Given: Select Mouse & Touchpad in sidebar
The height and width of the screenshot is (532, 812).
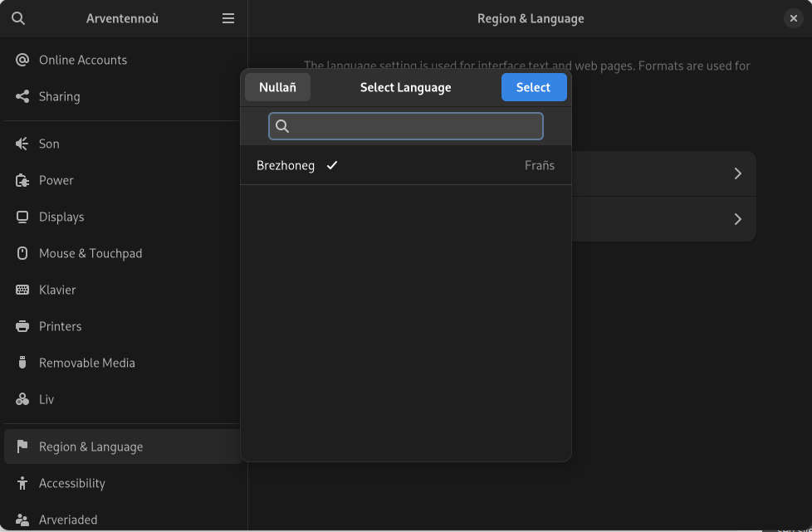Looking at the screenshot, I should (122, 253).
